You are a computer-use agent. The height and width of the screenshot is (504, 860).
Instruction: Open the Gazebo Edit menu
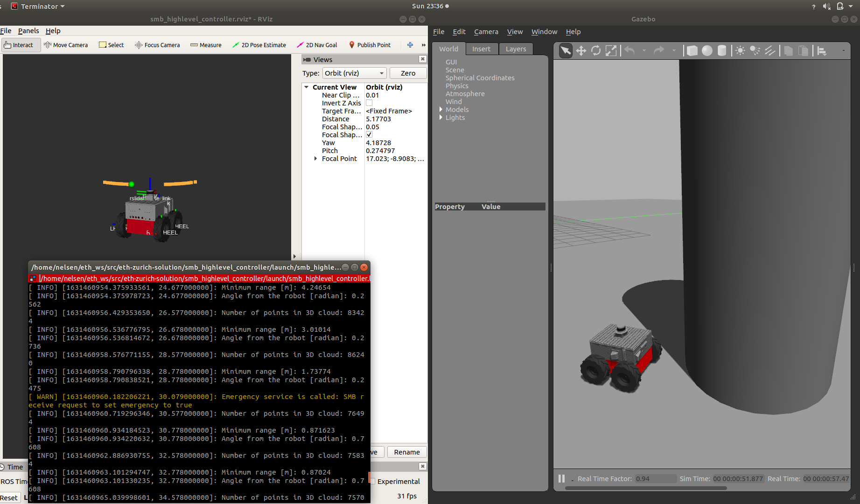(x=459, y=32)
